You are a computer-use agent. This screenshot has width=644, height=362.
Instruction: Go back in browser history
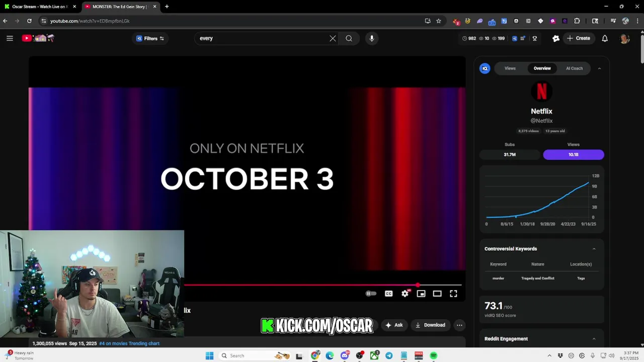click(x=6, y=21)
